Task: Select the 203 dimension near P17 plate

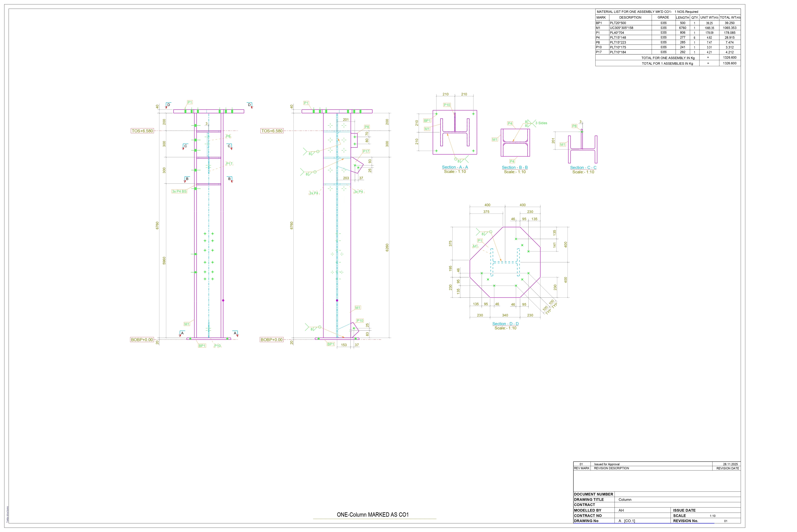Action: 346,178
